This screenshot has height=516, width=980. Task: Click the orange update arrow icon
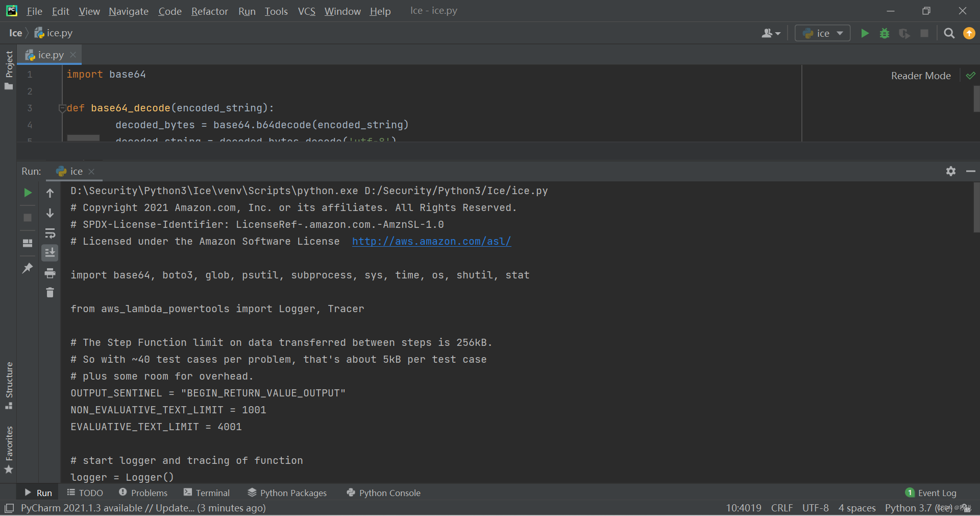click(969, 33)
